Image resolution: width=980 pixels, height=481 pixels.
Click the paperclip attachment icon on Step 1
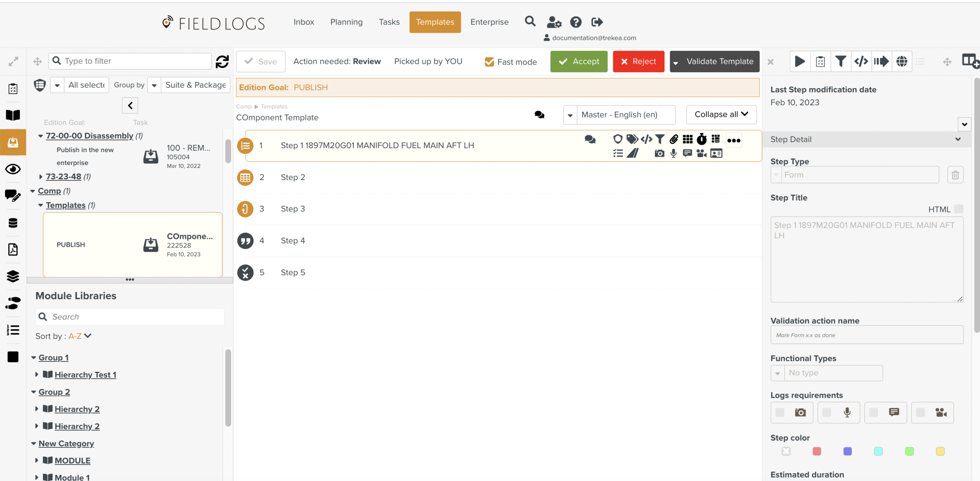pyautogui.click(x=674, y=139)
